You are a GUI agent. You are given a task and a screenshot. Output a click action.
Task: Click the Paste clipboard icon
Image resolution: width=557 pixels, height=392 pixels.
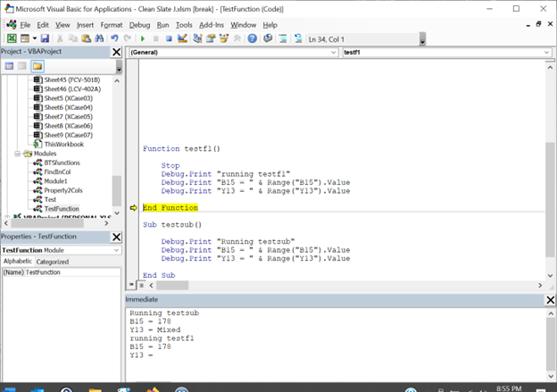[x=86, y=38]
